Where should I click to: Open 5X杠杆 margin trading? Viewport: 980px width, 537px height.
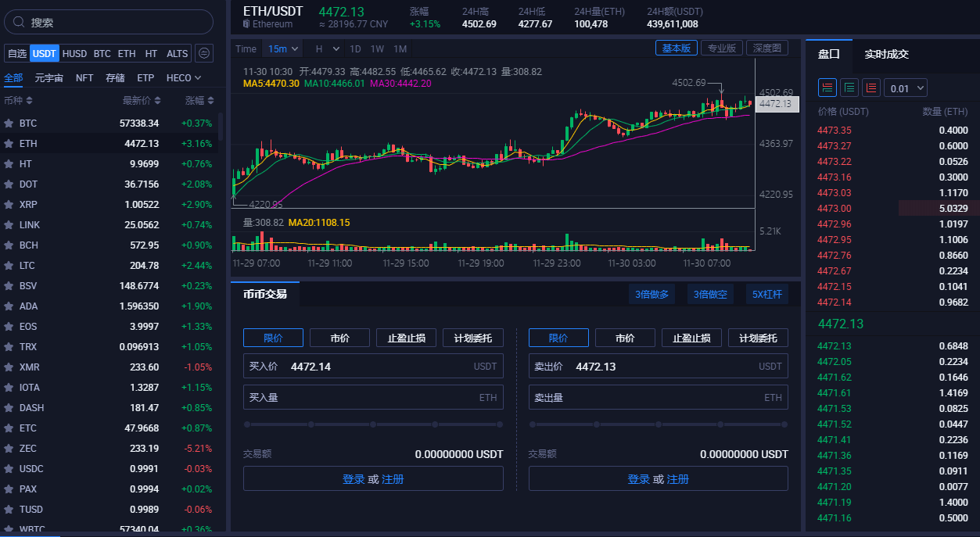tap(766, 295)
